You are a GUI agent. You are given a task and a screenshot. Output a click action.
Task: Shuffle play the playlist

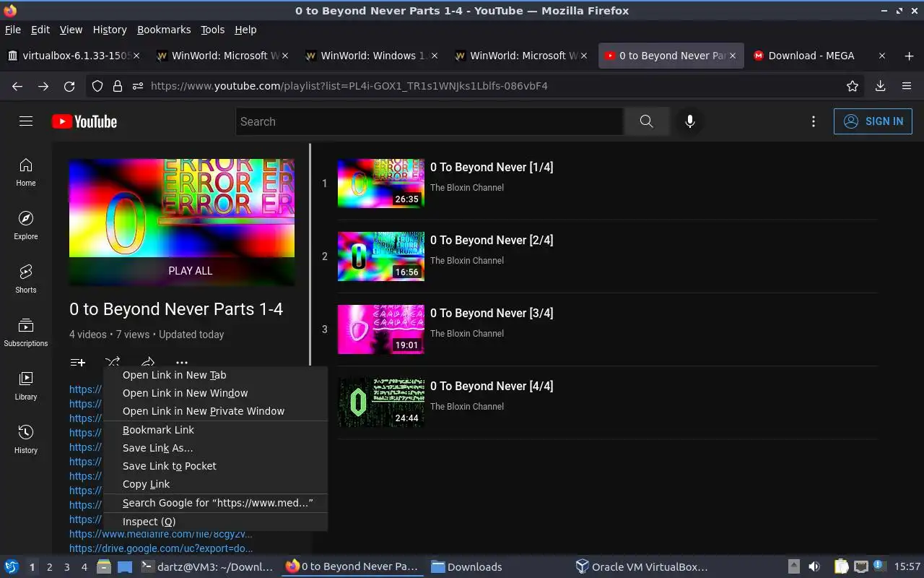point(113,362)
